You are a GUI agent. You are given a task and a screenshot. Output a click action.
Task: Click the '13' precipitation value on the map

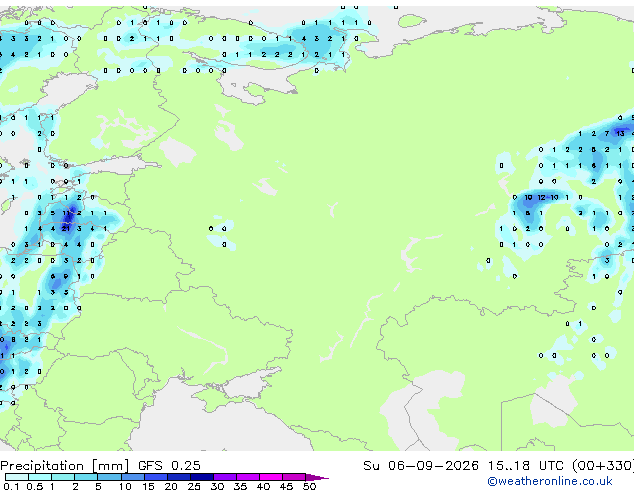620,133
